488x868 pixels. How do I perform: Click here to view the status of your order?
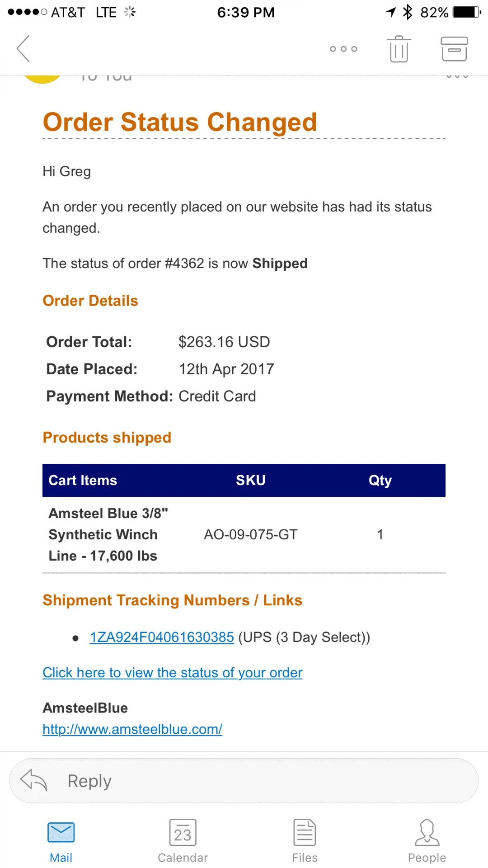tap(172, 672)
